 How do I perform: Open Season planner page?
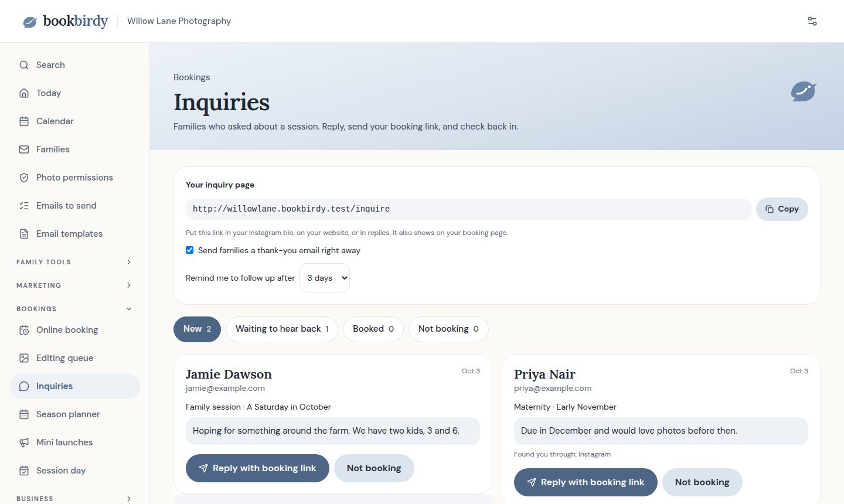pyautogui.click(x=74, y=414)
